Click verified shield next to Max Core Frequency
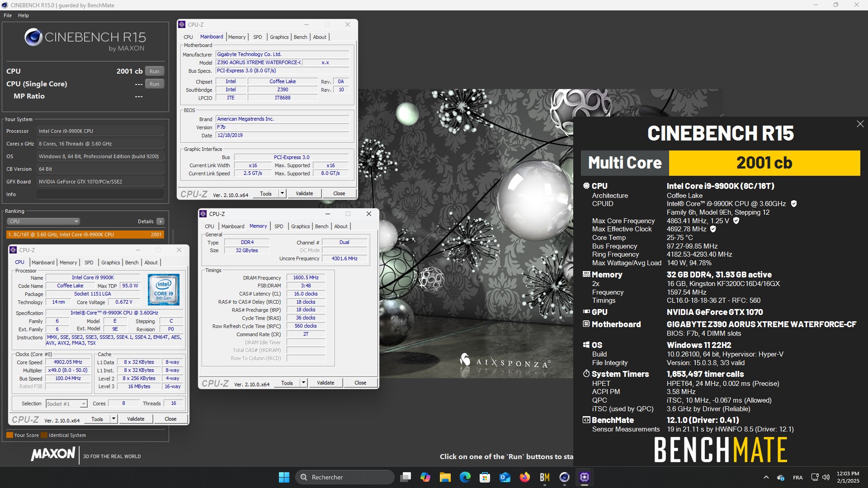Viewport: 868px width, 488px height. click(736, 221)
